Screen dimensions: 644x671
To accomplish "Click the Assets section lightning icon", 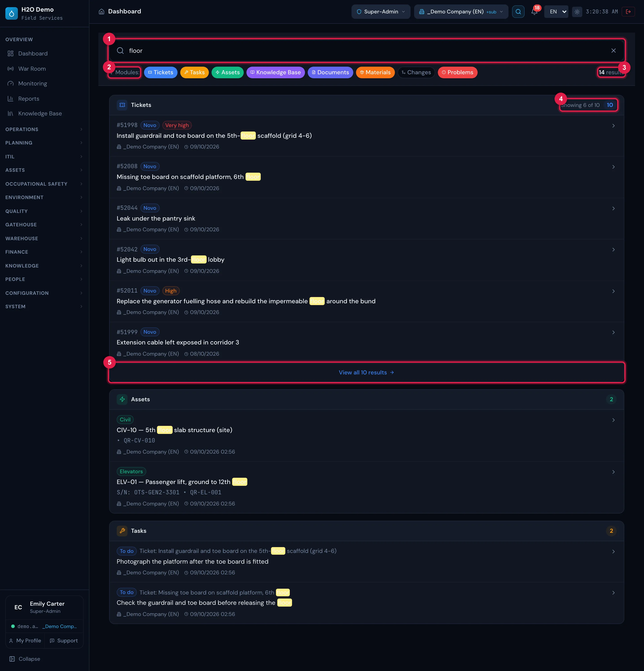I will tap(122, 399).
